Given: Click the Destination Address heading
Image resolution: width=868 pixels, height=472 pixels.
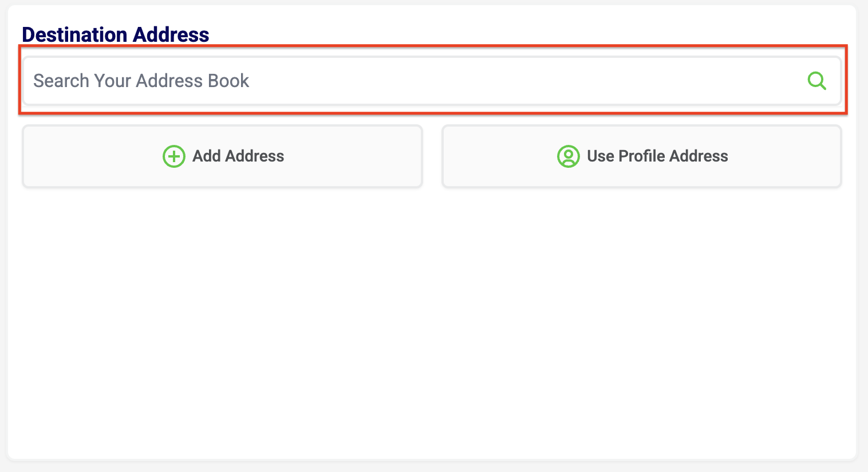Looking at the screenshot, I should pyautogui.click(x=116, y=34).
